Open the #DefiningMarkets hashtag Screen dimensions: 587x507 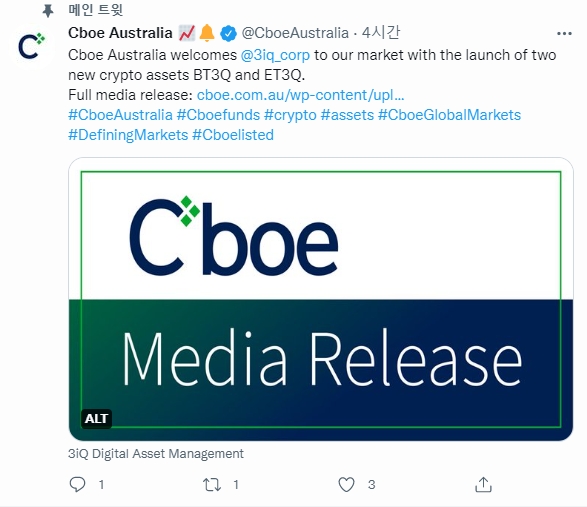click(x=128, y=135)
